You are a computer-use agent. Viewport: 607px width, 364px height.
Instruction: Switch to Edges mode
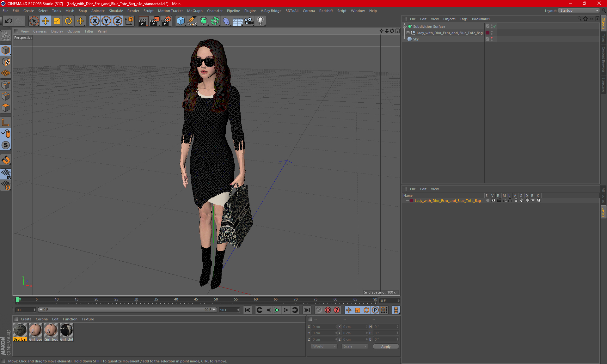(x=6, y=96)
